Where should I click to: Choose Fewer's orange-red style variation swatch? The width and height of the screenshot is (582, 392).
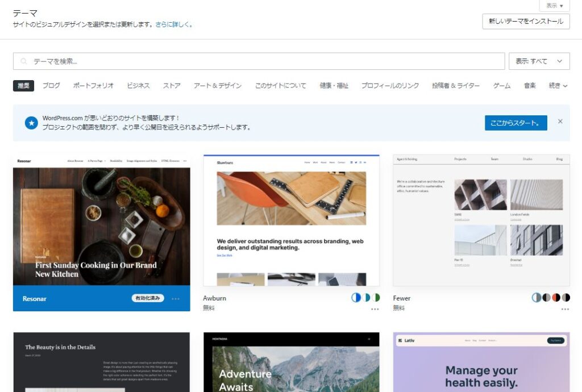tap(556, 298)
